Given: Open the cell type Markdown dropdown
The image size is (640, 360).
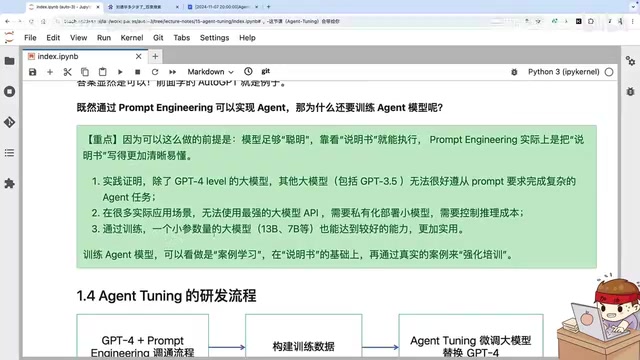Looking at the screenshot, I should pos(210,72).
